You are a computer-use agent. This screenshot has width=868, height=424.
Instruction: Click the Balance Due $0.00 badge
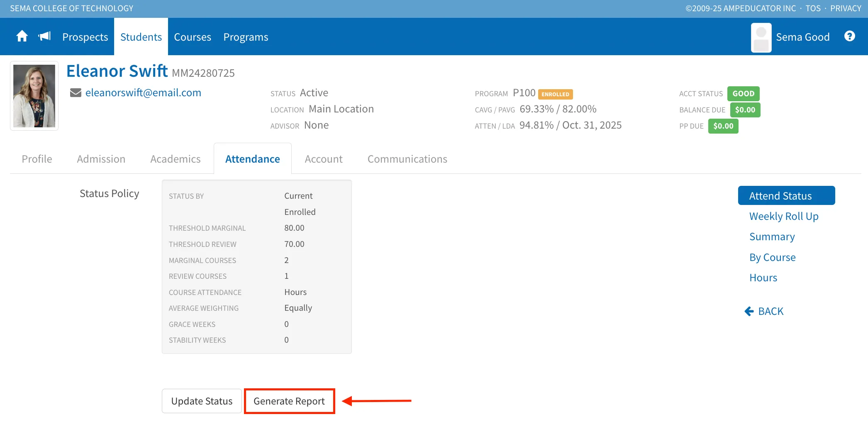(x=745, y=110)
